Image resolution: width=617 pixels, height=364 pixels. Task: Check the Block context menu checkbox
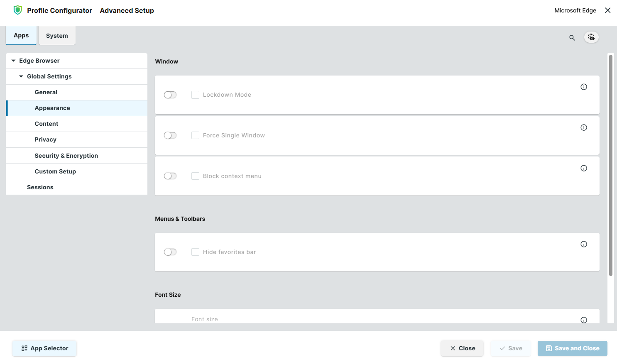click(195, 176)
